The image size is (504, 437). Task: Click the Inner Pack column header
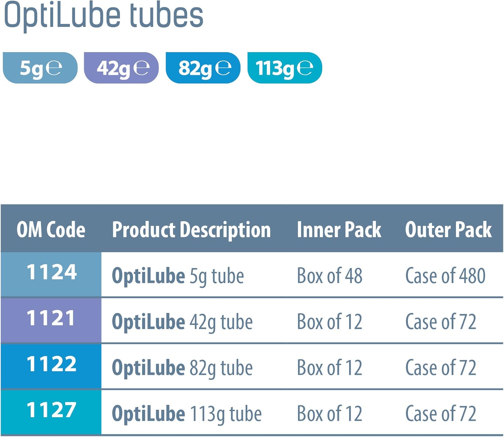[339, 230]
